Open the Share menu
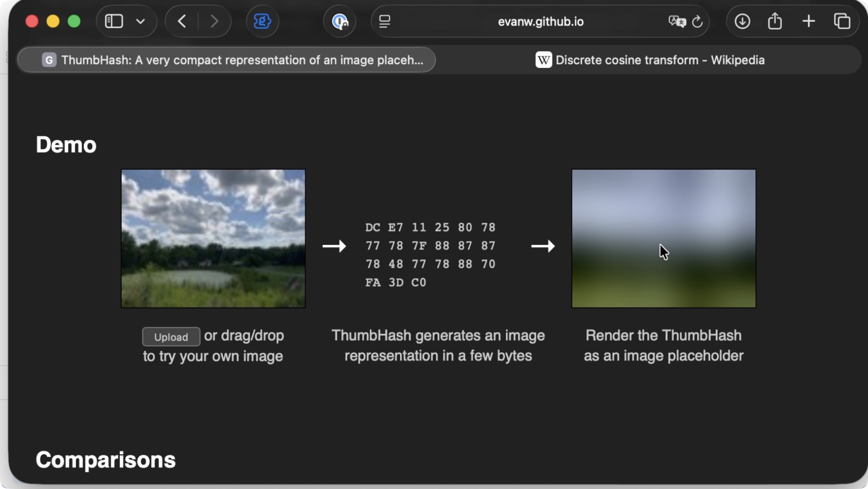This screenshot has width=868, height=489. click(x=775, y=22)
